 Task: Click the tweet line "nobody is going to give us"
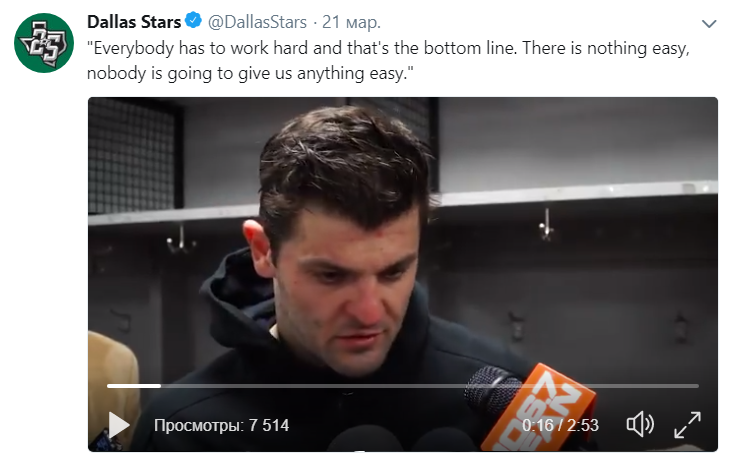[250, 74]
